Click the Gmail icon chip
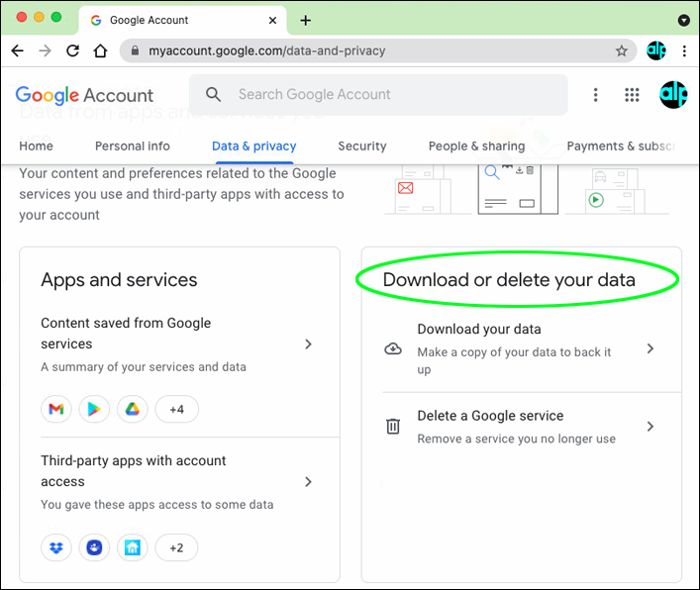Image resolution: width=700 pixels, height=590 pixels. pos(56,409)
